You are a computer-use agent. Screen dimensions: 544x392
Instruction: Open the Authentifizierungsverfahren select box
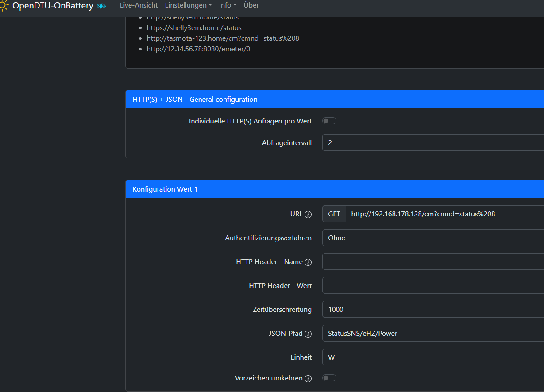433,238
